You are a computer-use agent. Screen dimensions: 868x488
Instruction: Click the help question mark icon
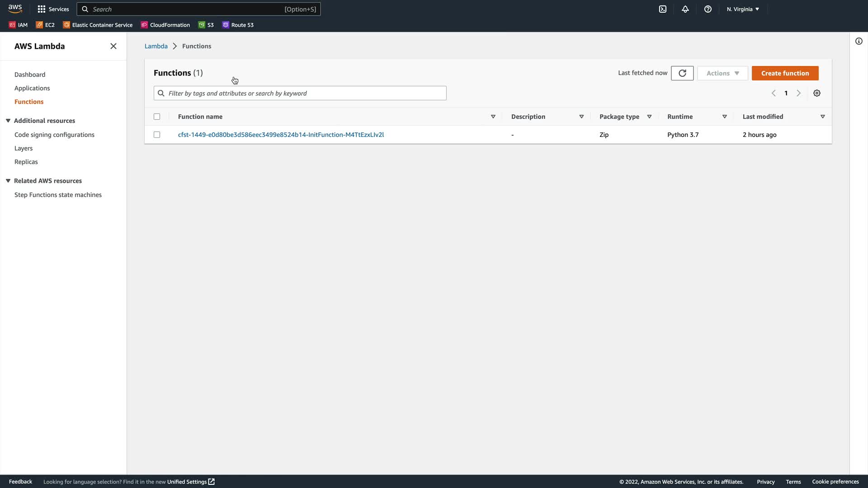point(708,9)
